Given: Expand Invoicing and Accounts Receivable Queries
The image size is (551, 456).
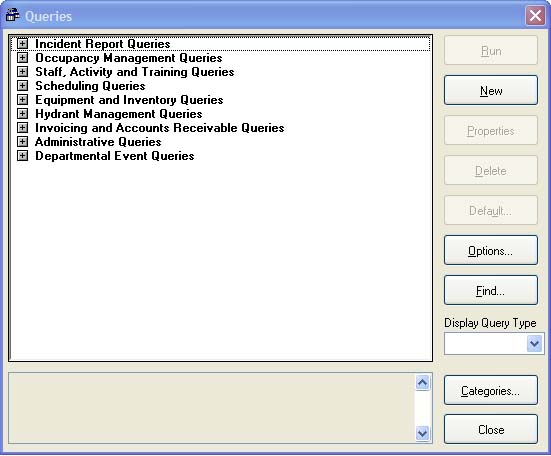Looking at the screenshot, I should click(22, 128).
